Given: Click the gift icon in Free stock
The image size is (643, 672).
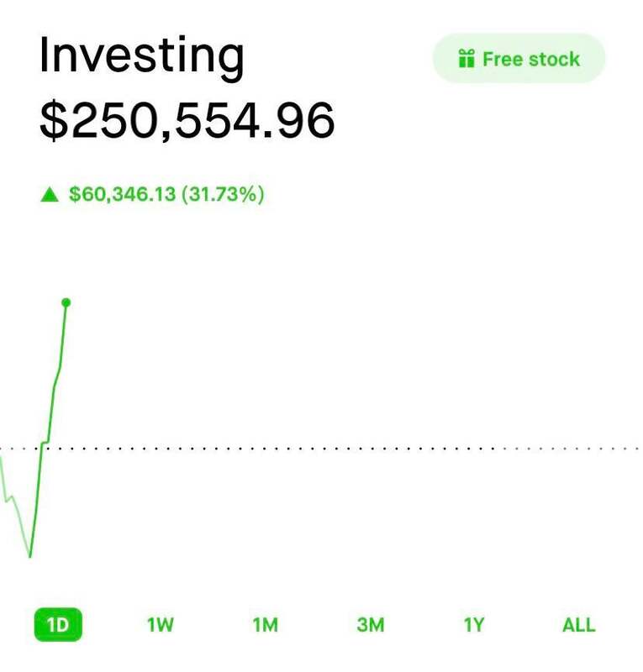Looking at the screenshot, I should point(466,59).
